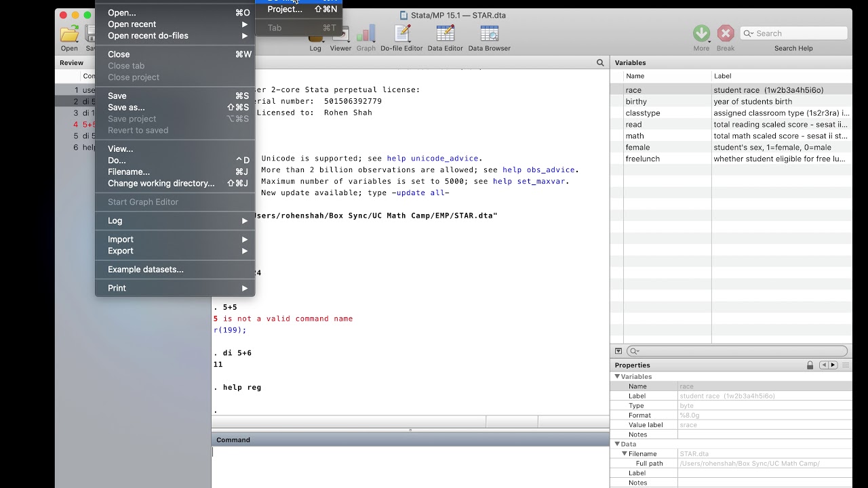Select Save in the File menu
The image size is (868, 488).
(175, 96)
